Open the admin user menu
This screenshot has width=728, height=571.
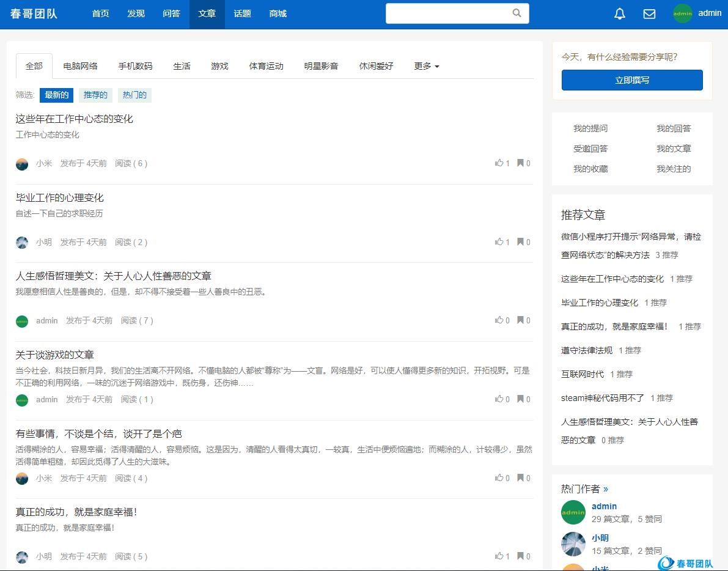[x=710, y=13]
